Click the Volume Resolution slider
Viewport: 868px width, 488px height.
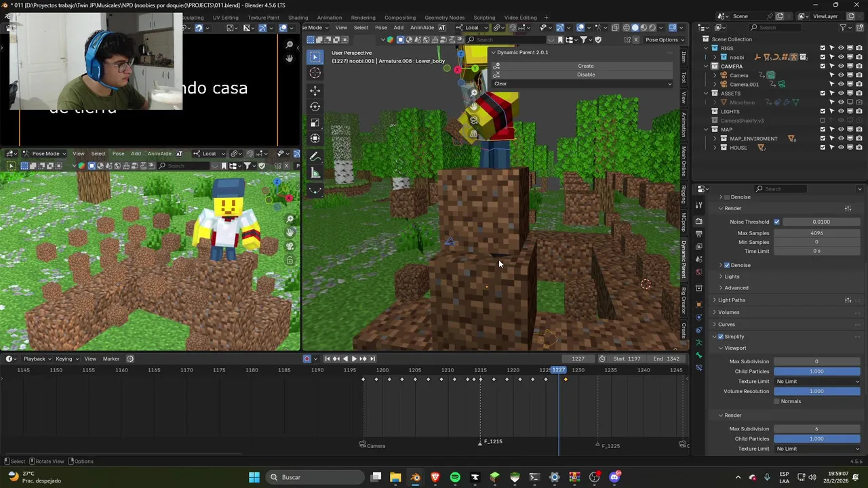pos(817,391)
